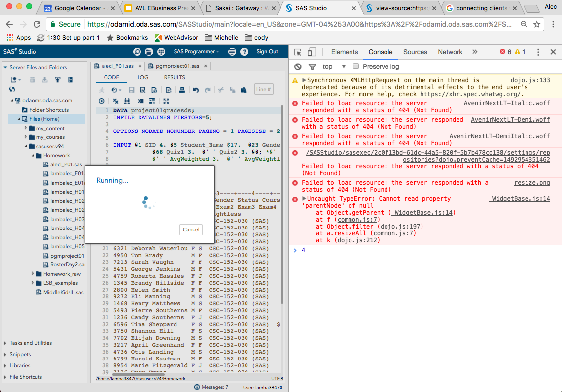Screen dimensions: 562x392
Task: Click the undo icon in code toolbar
Action: 196,90
